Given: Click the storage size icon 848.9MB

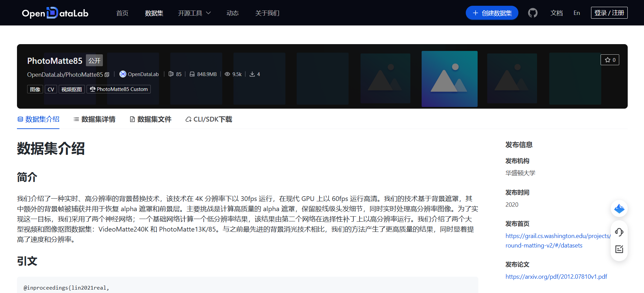Looking at the screenshot, I should pos(192,74).
